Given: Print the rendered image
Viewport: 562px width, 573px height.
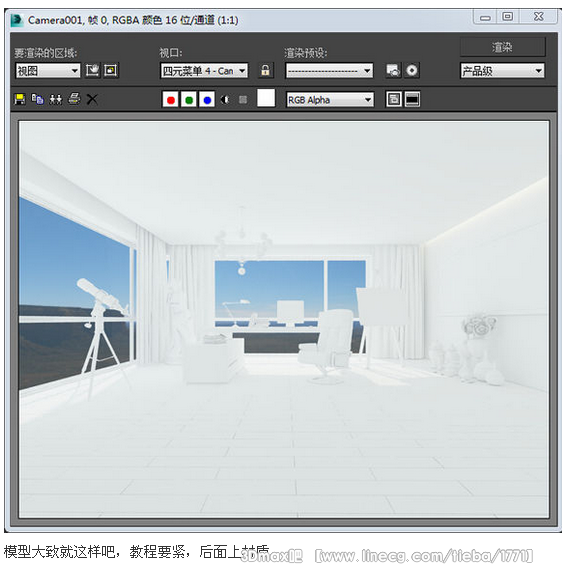Looking at the screenshot, I should pos(74,99).
